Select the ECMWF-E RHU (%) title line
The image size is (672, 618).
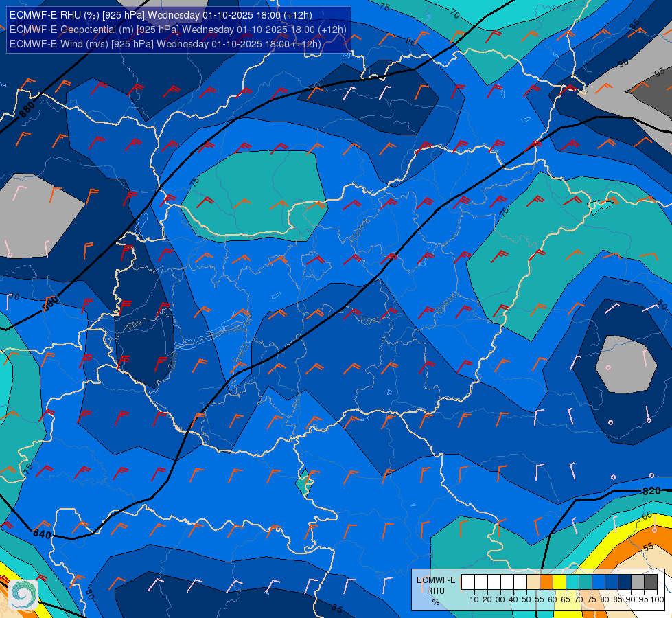(x=161, y=15)
